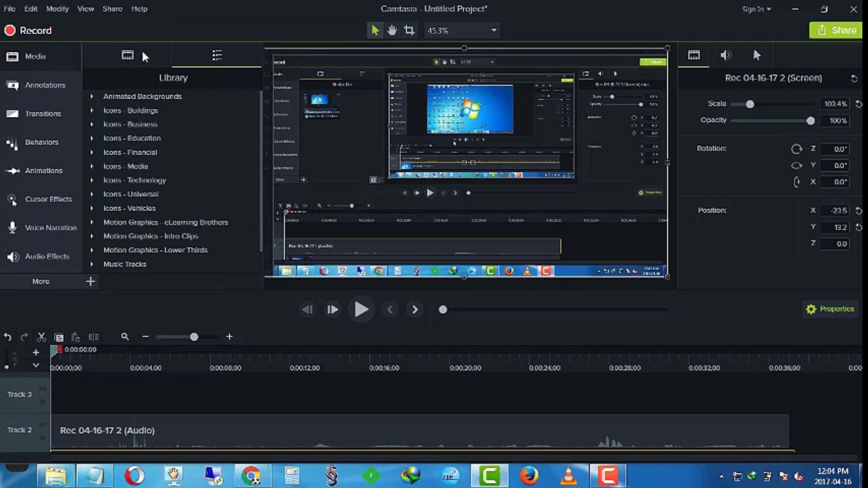This screenshot has height=488, width=868.
Task: Switch to the Annotations tab
Action: (x=41, y=85)
